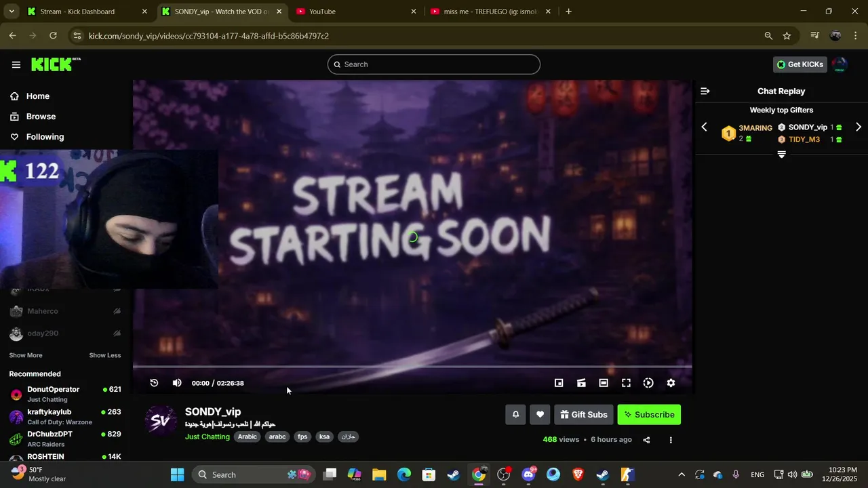Open the Home page from sidebar

point(38,96)
